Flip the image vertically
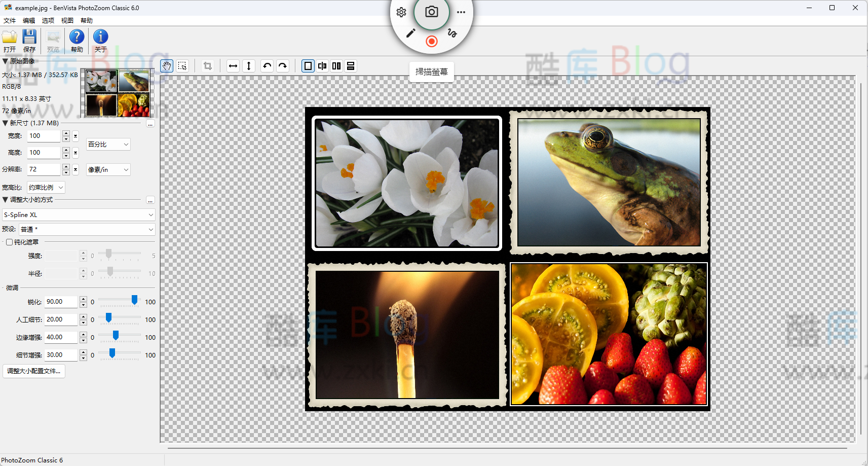Screen dimensions: 868x466 249,66
